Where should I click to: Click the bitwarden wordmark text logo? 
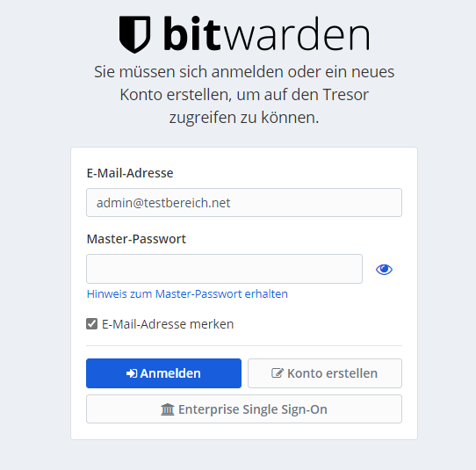267,33
